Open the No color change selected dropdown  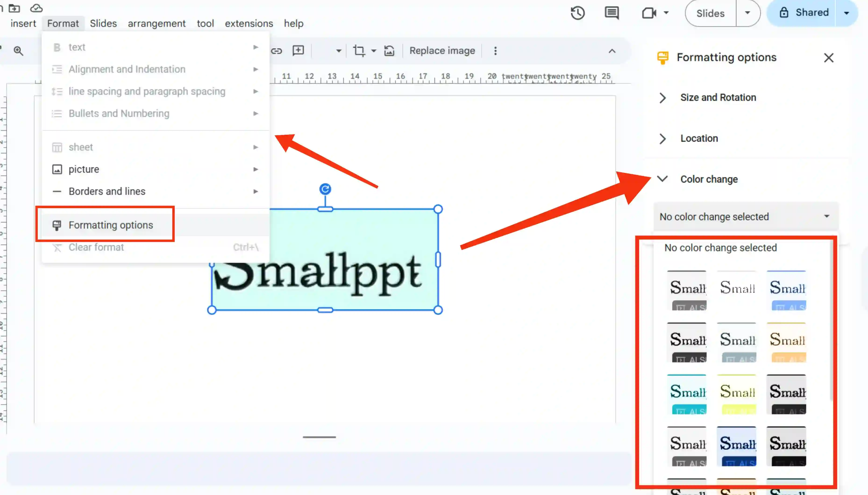(746, 217)
